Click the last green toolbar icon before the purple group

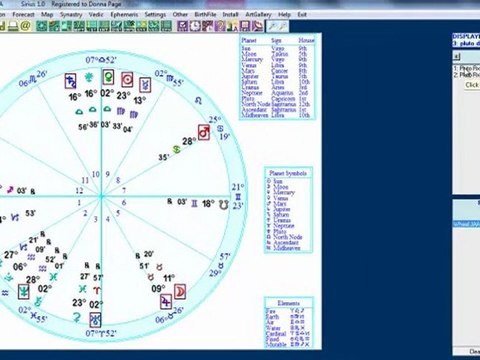click(166, 26)
